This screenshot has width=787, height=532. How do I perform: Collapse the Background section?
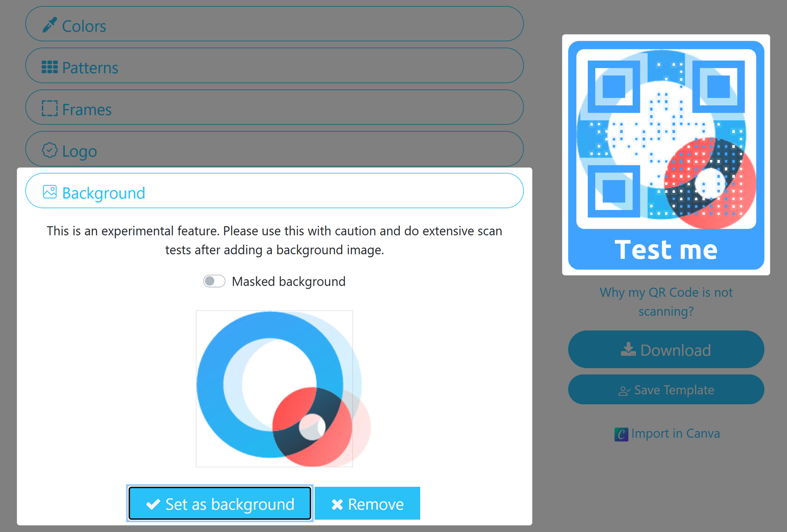pos(274,191)
